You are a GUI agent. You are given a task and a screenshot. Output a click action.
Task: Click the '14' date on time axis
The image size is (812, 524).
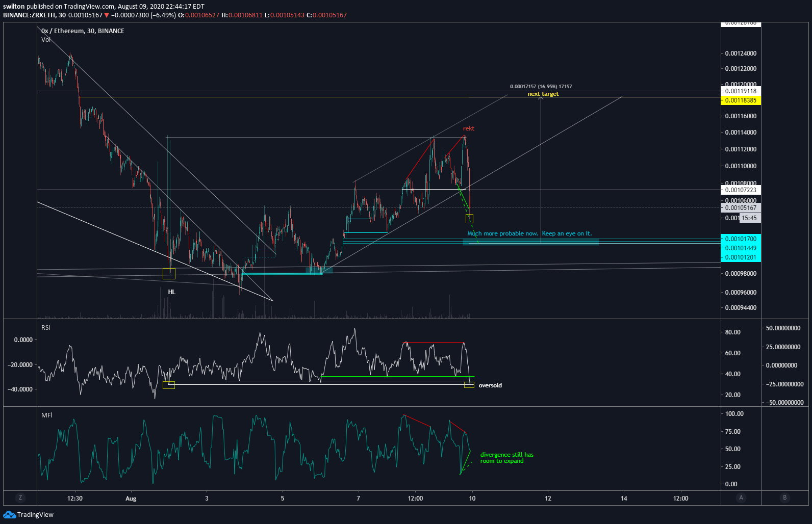pyautogui.click(x=624, y=499)
